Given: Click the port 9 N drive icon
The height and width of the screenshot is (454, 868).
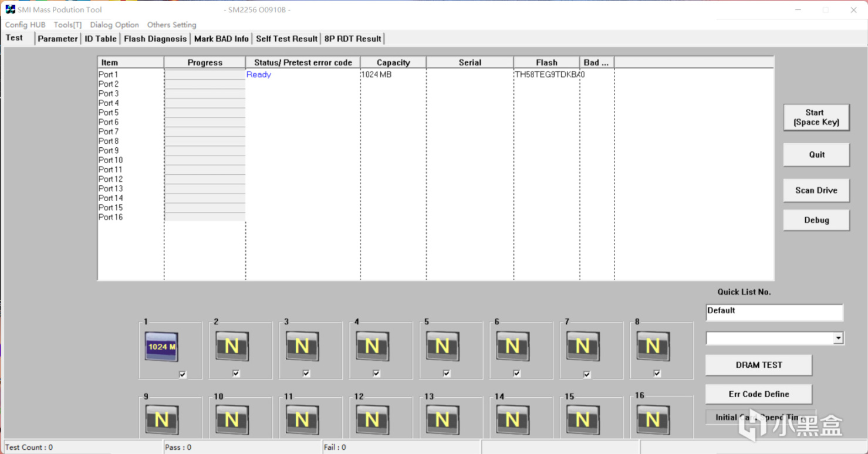Looking at the screenshot, I should pyautogui.click(x=161, y=421).
